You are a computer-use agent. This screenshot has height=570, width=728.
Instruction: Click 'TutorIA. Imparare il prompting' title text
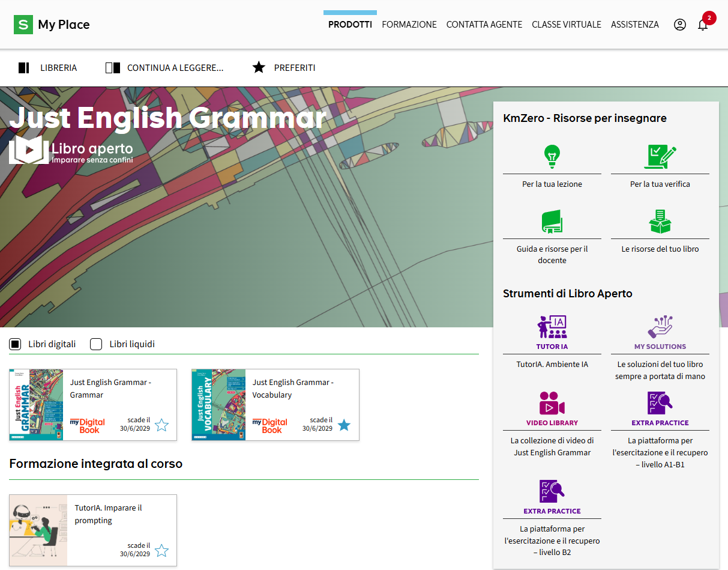point(109,514)
